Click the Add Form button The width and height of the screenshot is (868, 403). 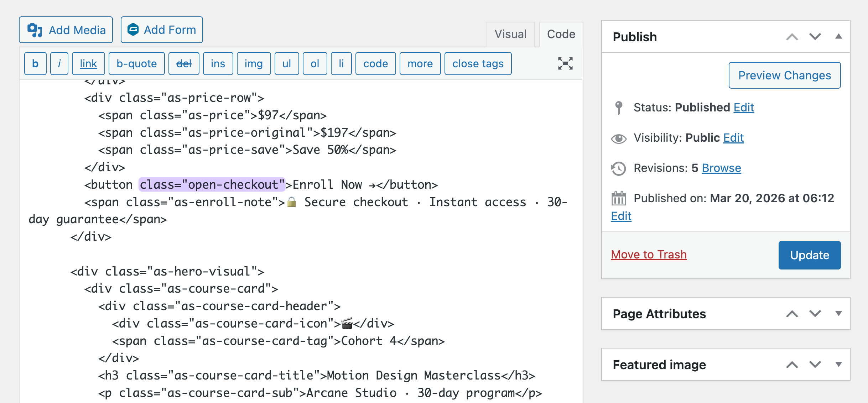[x=162, y=30]
